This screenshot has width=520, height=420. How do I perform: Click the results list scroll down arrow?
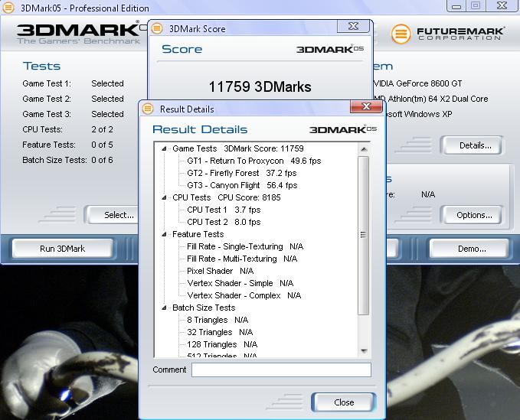364,351
